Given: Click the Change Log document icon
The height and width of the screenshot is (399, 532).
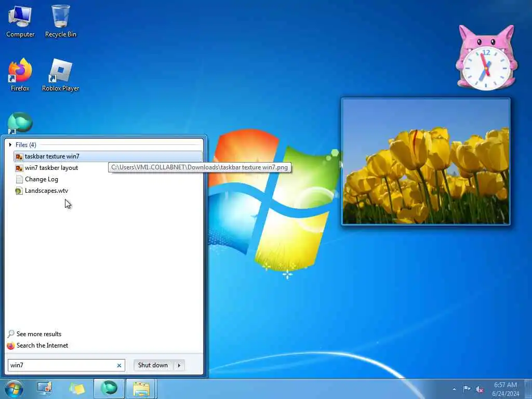Looking at the screenshot, I should coord(19,179).
